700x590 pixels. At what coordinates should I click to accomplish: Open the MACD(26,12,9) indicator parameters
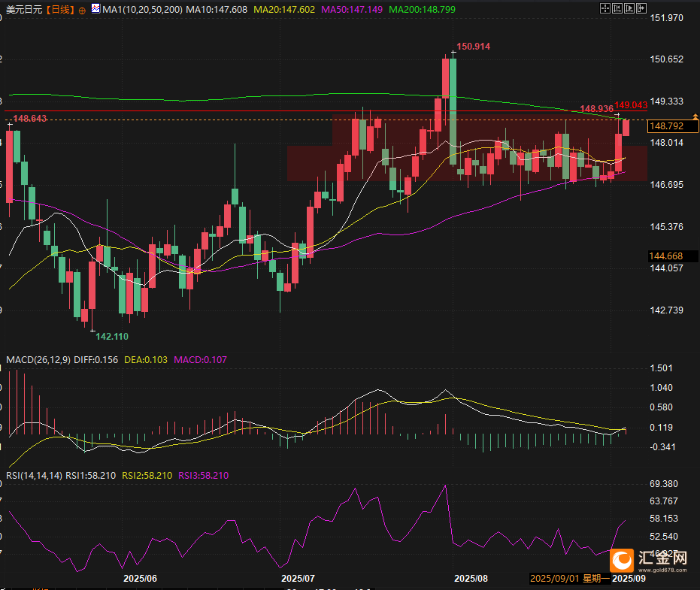pyautogui.click(x=38, y=360)
